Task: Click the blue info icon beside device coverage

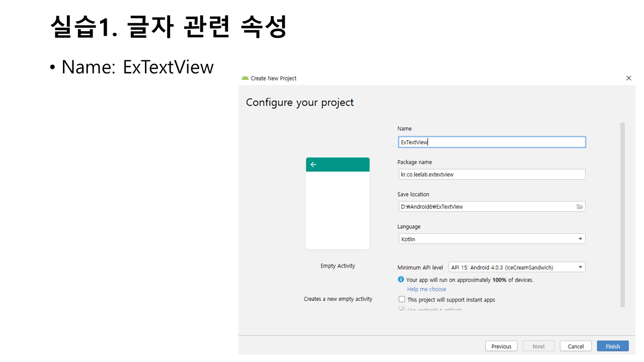Action: coord(401,280)
